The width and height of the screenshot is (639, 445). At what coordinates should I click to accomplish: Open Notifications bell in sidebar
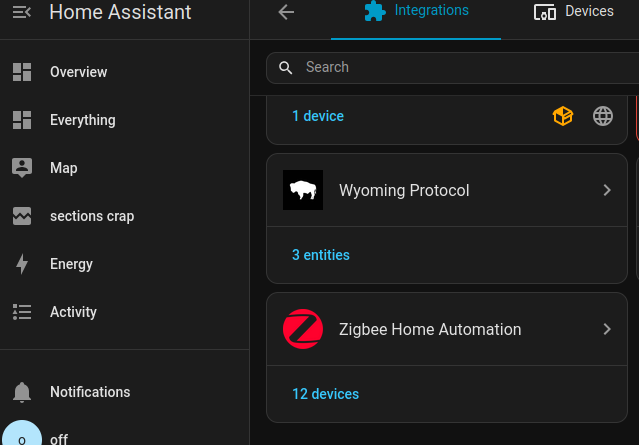click(x=22, y=392)
